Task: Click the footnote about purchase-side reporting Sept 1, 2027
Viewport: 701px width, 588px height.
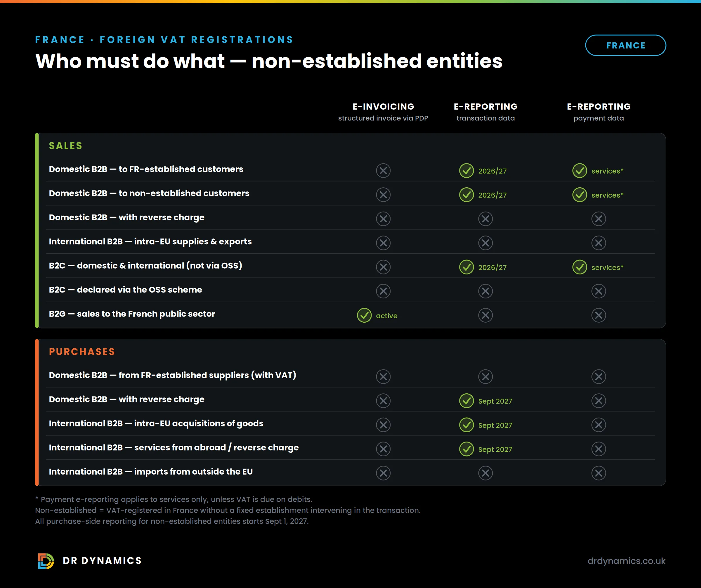Action: pyautogui.click(x=172, y=521)
